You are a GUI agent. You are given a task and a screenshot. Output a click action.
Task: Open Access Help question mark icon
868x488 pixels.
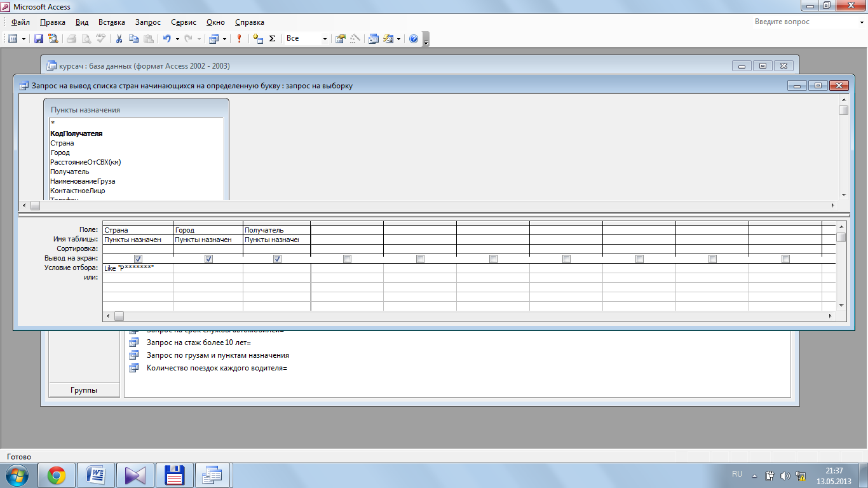[414, 39]
